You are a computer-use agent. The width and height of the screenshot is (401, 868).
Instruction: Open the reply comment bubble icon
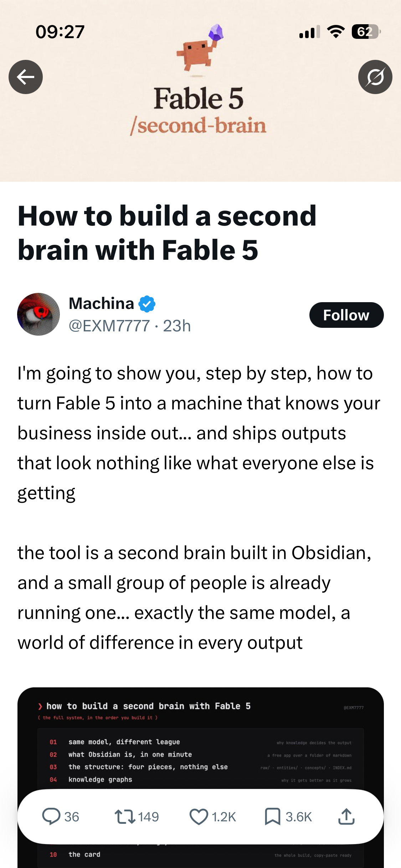click(x=51, y=816)
